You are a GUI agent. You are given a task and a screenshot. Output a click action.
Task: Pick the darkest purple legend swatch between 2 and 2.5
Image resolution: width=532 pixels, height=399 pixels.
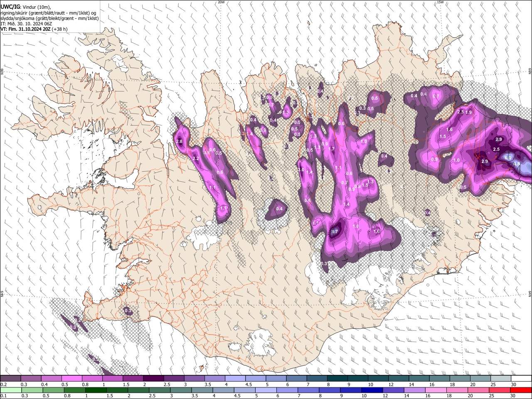click(153, 379)
